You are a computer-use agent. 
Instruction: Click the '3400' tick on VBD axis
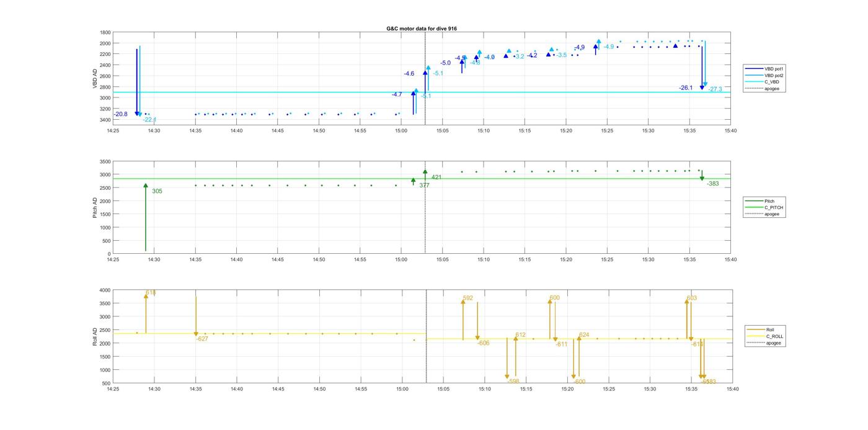point(105,120)
